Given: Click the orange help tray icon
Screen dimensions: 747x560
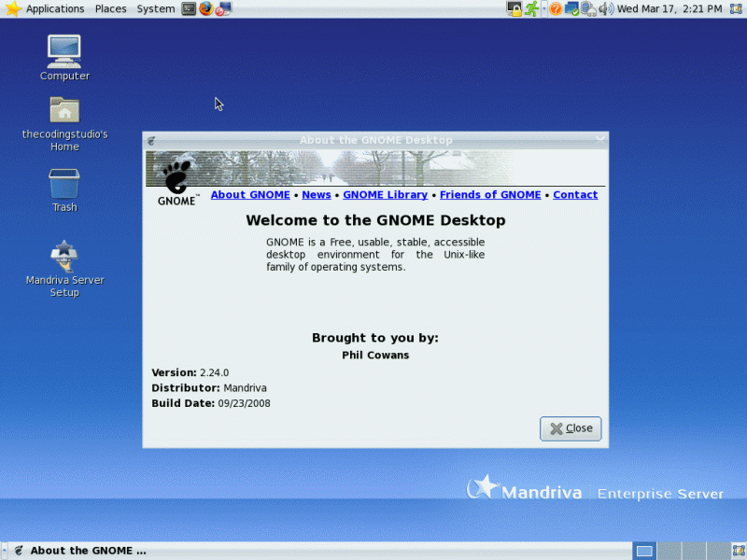Looking at the screenshot, I should click(x=556, y=8).
